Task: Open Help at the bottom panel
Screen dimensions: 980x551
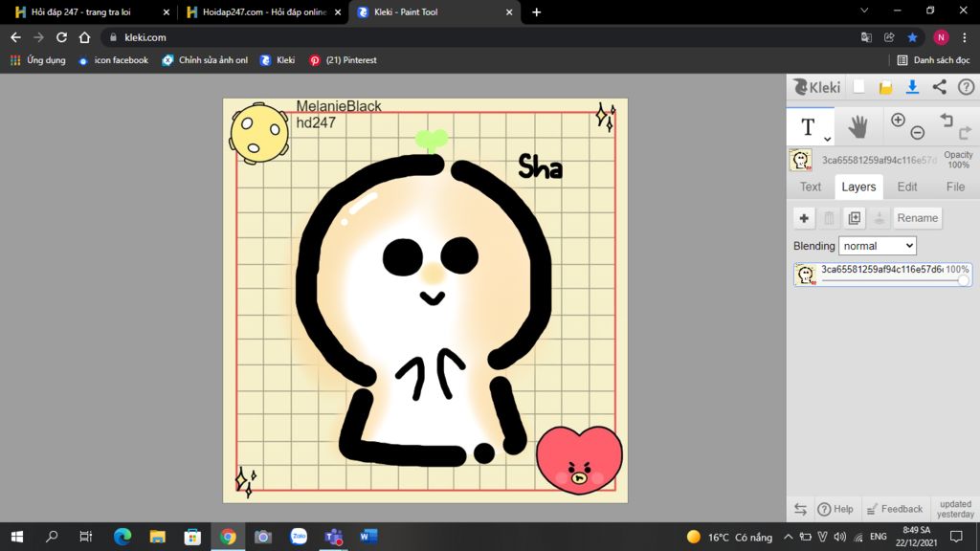Action: pos(835,509)
